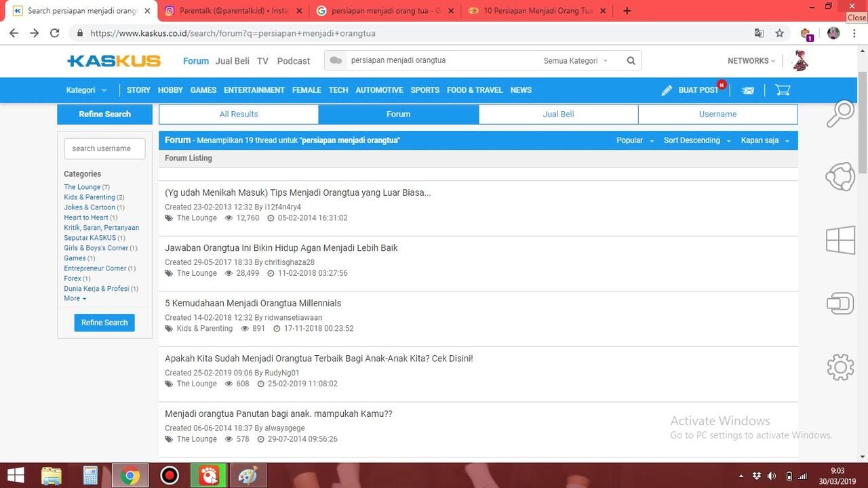This screenshot has height=488, width=868.
Task: Click the search magnifier icon in Kaskus search bar
Action: pos(631,60)
